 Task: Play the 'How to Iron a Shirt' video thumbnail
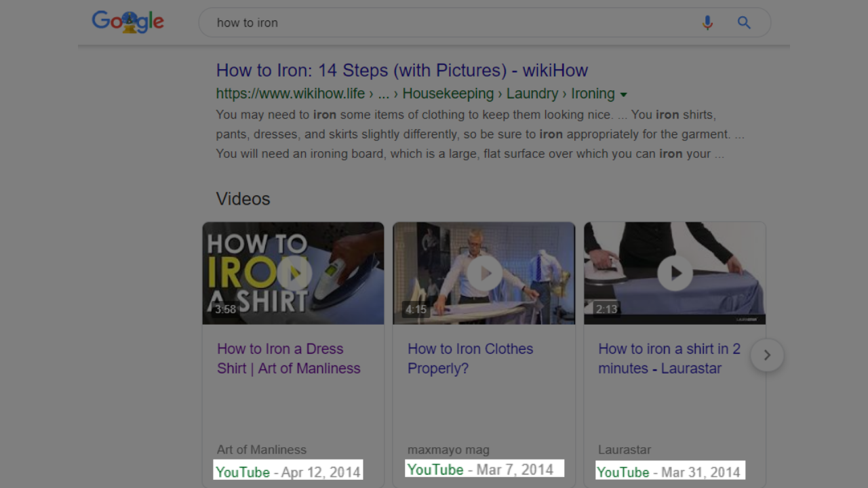point(293,273)
